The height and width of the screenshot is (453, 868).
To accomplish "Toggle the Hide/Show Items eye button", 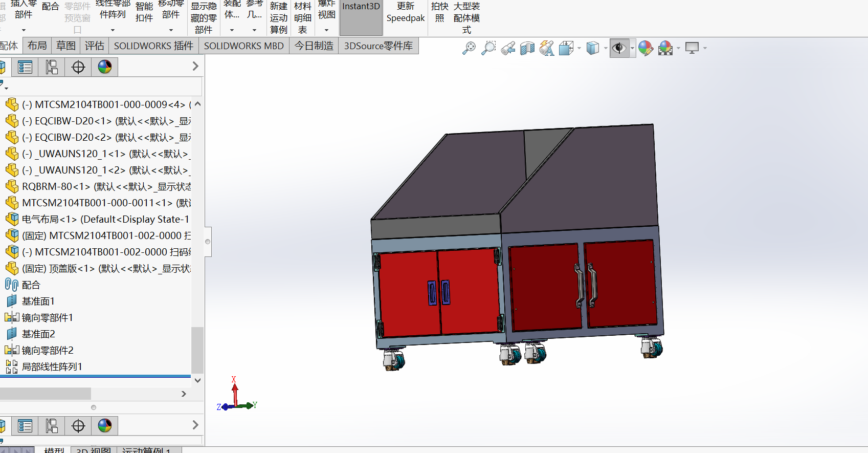I will point(619,48).
